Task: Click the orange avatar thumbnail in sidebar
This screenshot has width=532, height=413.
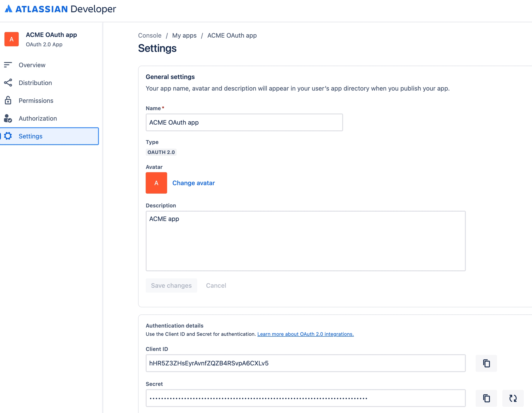Action: tap(12, 39)
